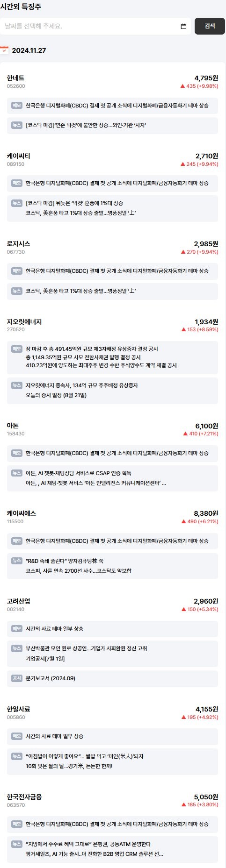Click the 검색 search button
This screenshot has height=868, width=226.
[210, 26]
